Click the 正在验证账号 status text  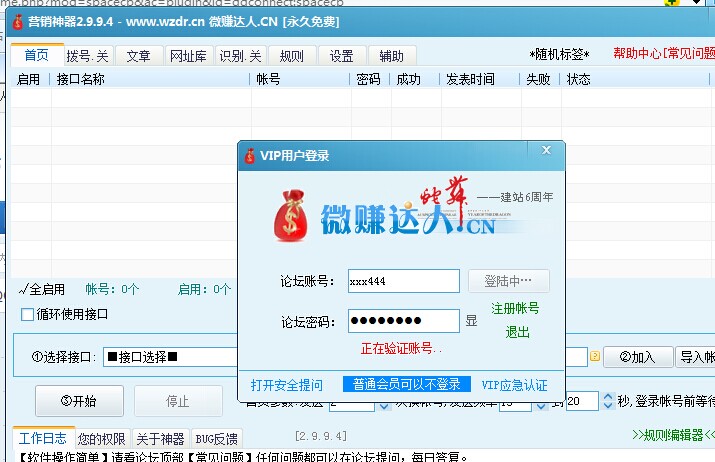point(401,348)
